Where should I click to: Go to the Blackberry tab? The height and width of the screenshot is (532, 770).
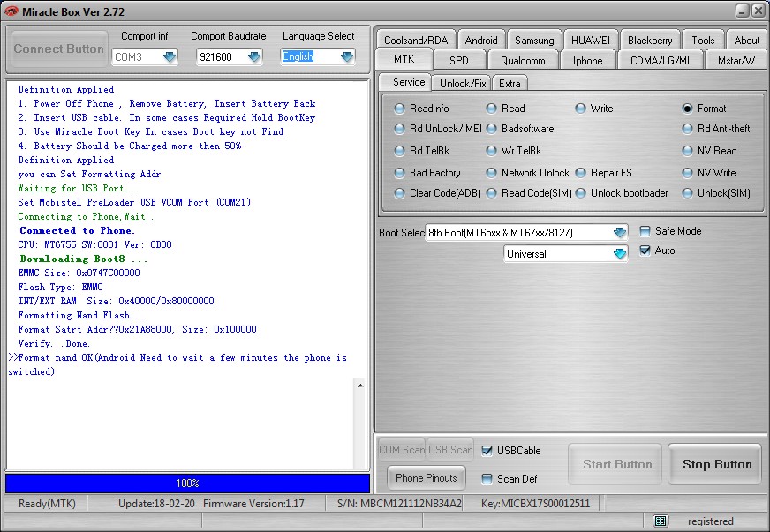pos(650,40)
